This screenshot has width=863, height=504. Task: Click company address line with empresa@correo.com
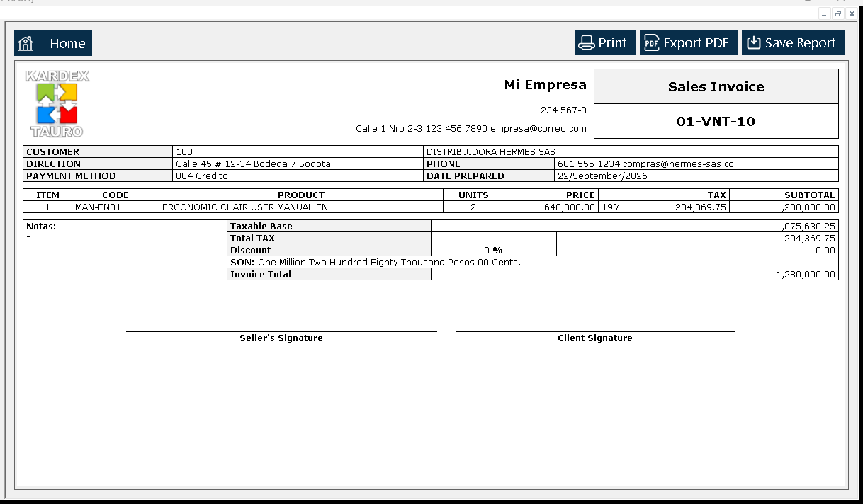click(x=471, y=129)
